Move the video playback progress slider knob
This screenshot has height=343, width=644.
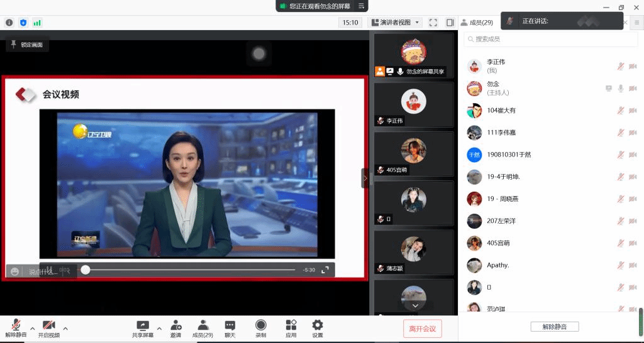(86, 269)
